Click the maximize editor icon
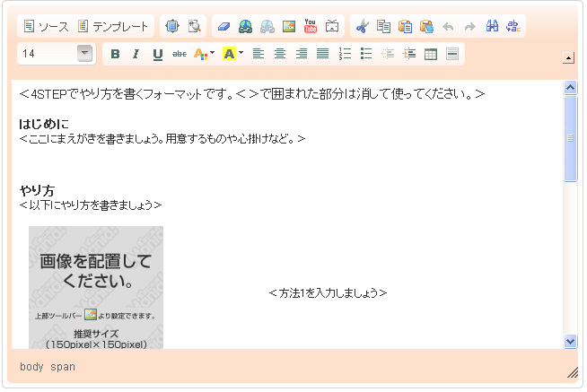Screen dimensions: 587x392 173,27
